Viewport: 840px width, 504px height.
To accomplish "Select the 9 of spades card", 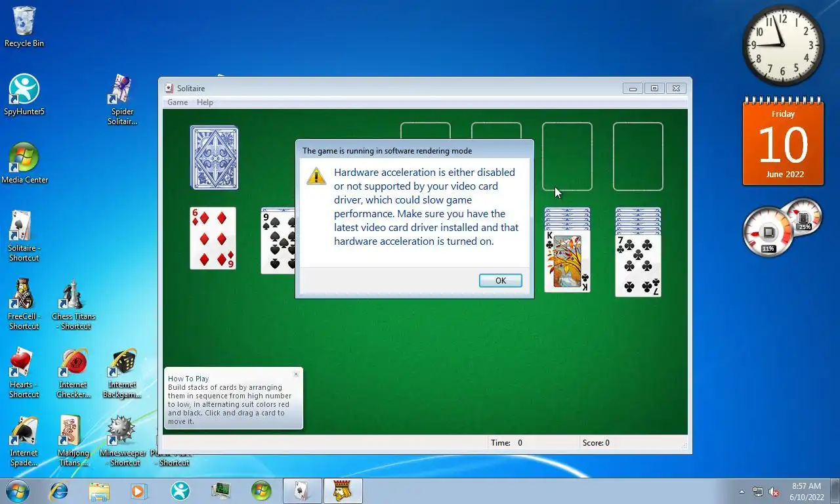I will 278,241.
